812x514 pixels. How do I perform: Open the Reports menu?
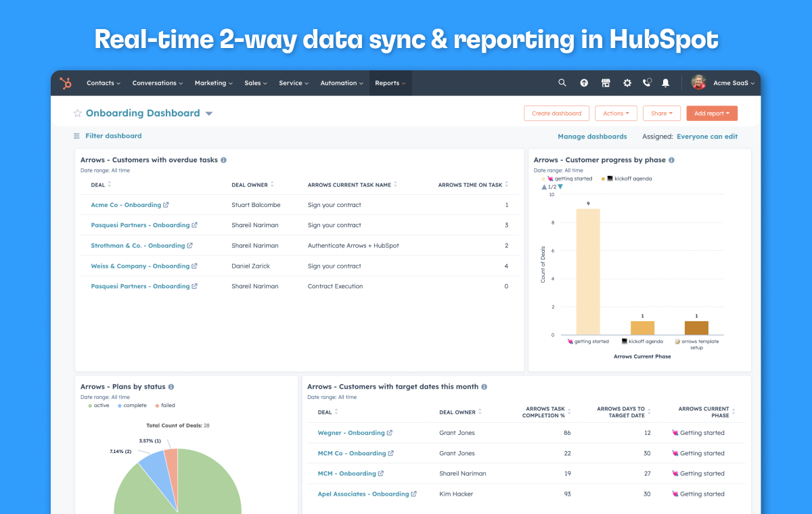click(390, 83)
